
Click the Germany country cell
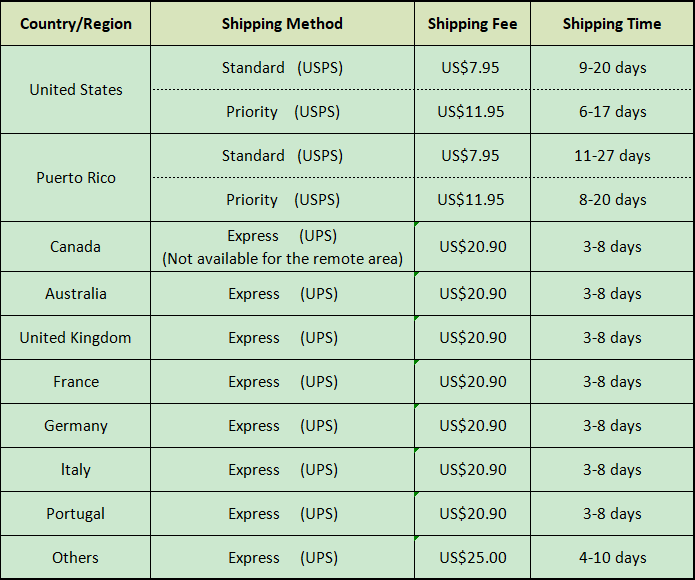tap(75, 426)
